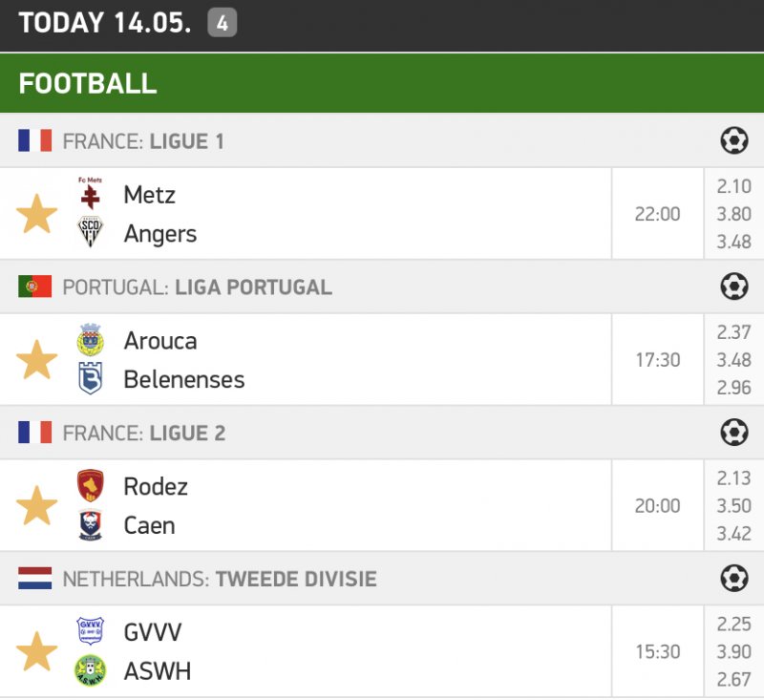The image size is (764, 700).
Task: Collapse the Portugal Liga Portugal section
Action: pyautogui.click(x=197, y=286)
